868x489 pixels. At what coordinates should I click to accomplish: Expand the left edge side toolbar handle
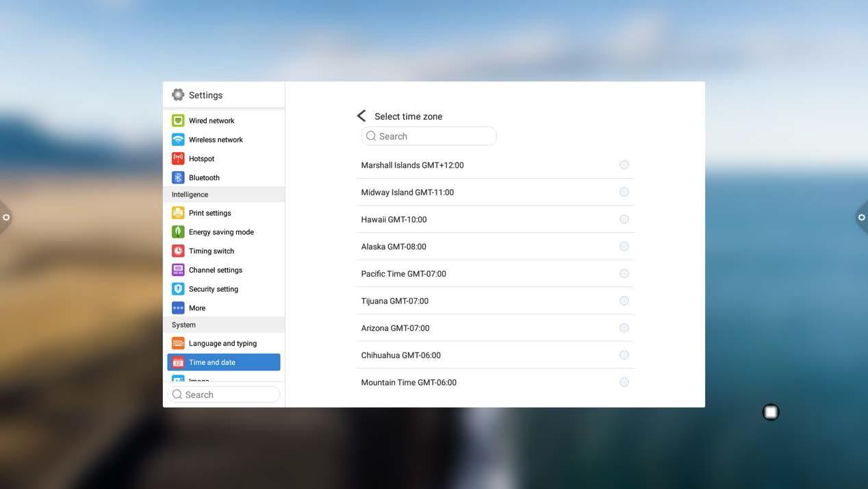pos(5,217)
